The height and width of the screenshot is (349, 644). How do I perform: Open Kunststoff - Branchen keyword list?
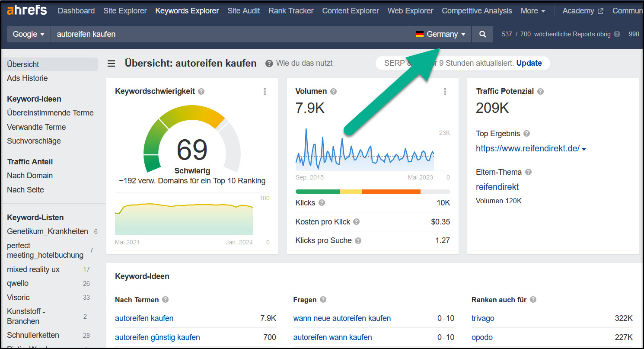(26, 316)
